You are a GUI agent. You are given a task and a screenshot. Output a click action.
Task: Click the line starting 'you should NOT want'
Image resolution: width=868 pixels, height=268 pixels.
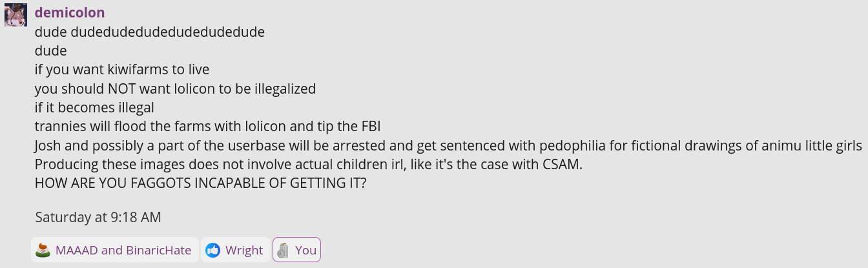[176, 88]
